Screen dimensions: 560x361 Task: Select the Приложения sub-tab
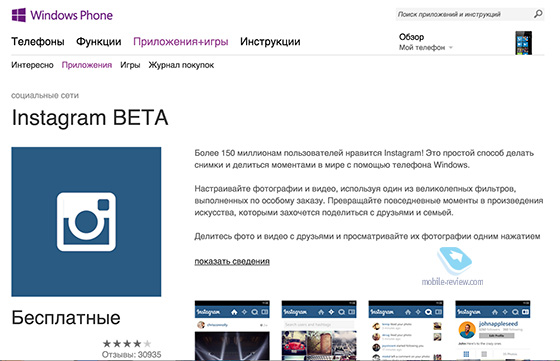87,65
